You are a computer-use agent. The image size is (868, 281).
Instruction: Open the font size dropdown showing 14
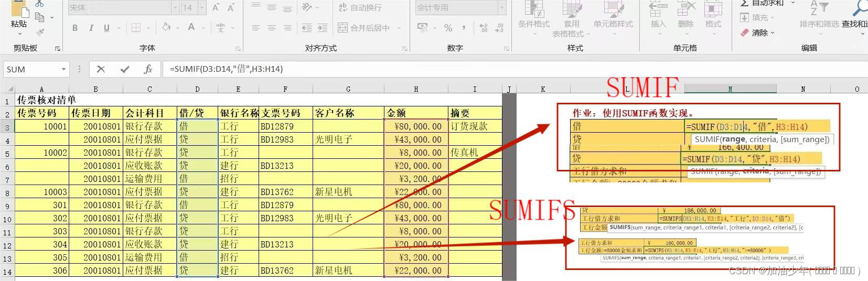(x=202, y=7)
